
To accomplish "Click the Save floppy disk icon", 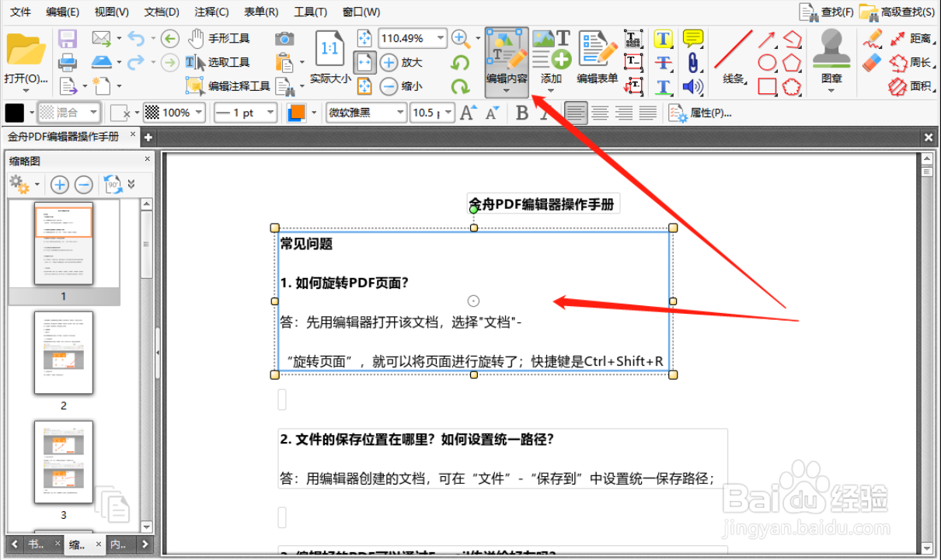I will coord(68,38).
